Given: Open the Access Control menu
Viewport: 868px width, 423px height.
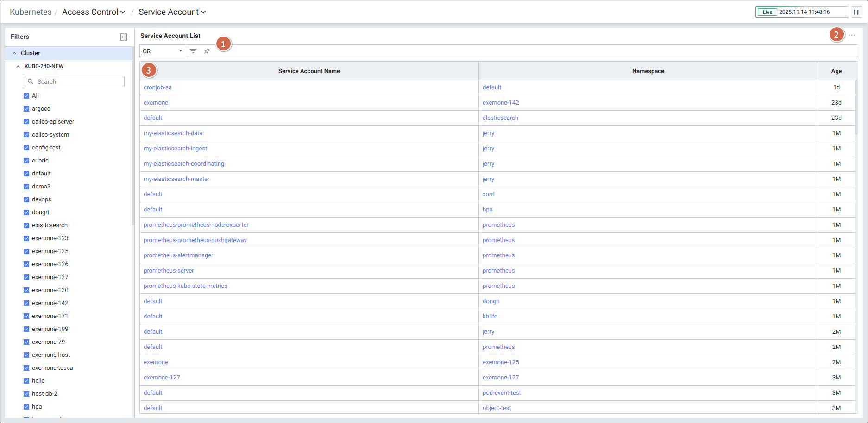Looking at the screenshot, I should pyautogui.click(x=94, y=12).
